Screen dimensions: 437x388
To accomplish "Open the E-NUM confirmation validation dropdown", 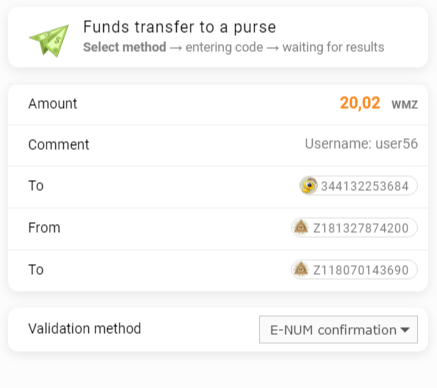I will click(338, 330).
